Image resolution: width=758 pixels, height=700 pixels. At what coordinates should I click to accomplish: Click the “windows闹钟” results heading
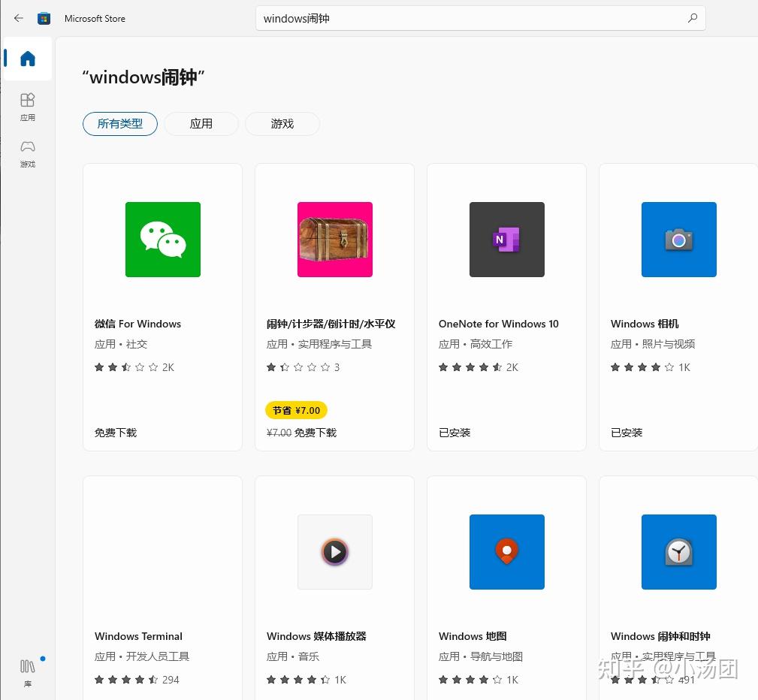[143, 77]
